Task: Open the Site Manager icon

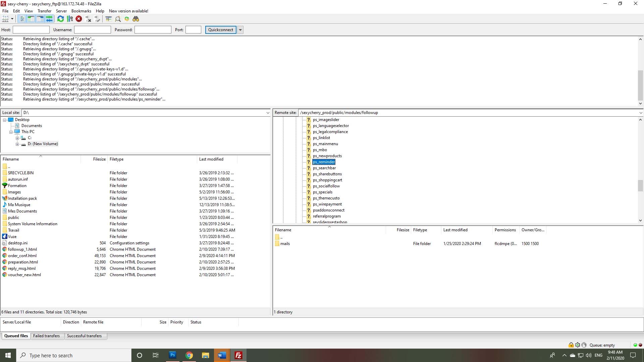Action: (5, 19)
